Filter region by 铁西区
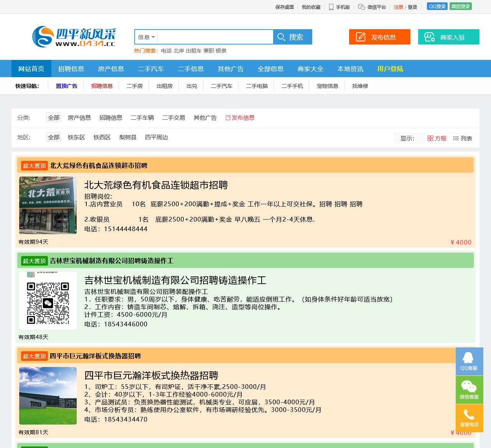This screenshot has height=448, width=491. [x=102, y=137]
